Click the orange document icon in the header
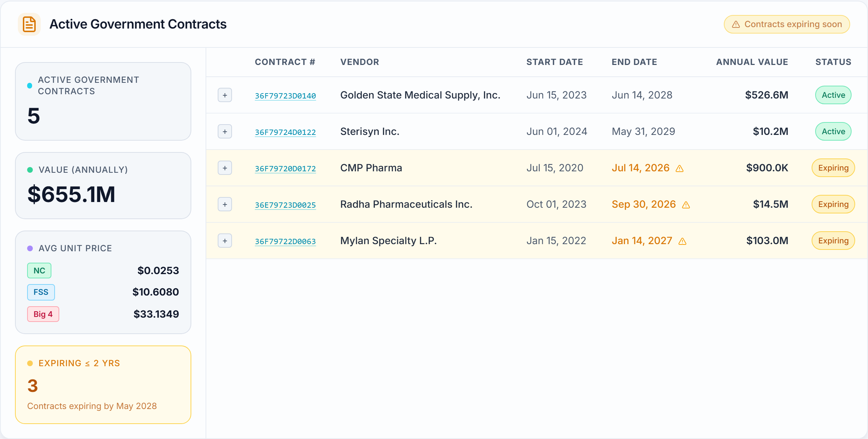Screen dimensions: 868x439 point(29,24)
